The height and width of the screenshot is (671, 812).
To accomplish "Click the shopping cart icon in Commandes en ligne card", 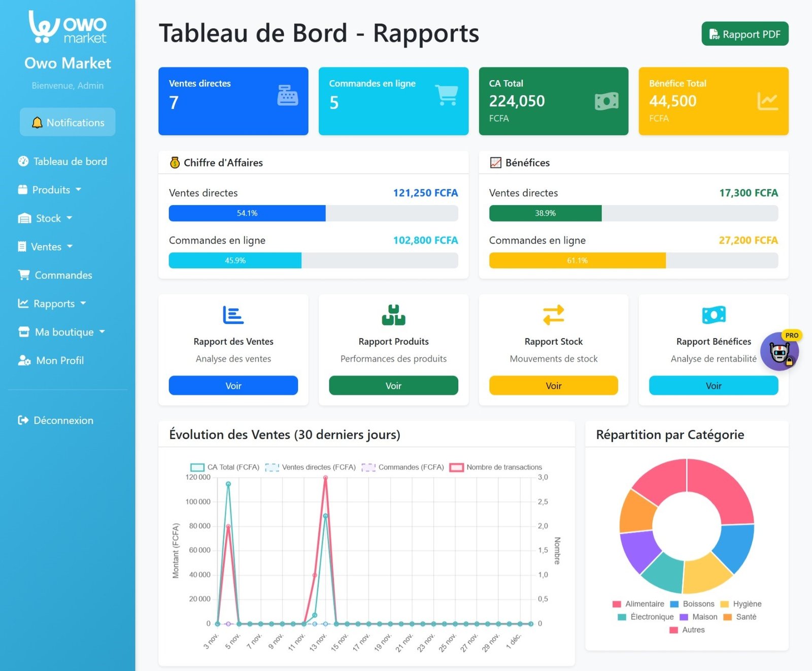I will pyautogui.click(x=447, y=95).
